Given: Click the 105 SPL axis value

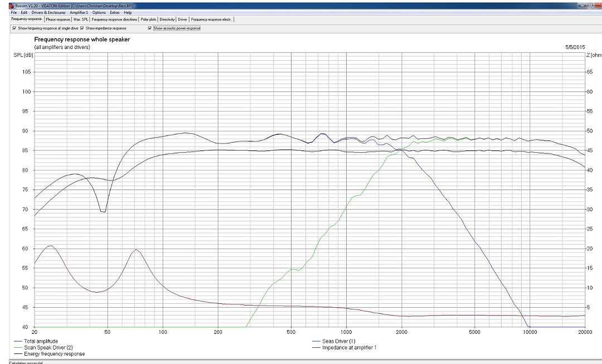Looking at the screenshot, I should pyautogui.click(x=27, y=72).
